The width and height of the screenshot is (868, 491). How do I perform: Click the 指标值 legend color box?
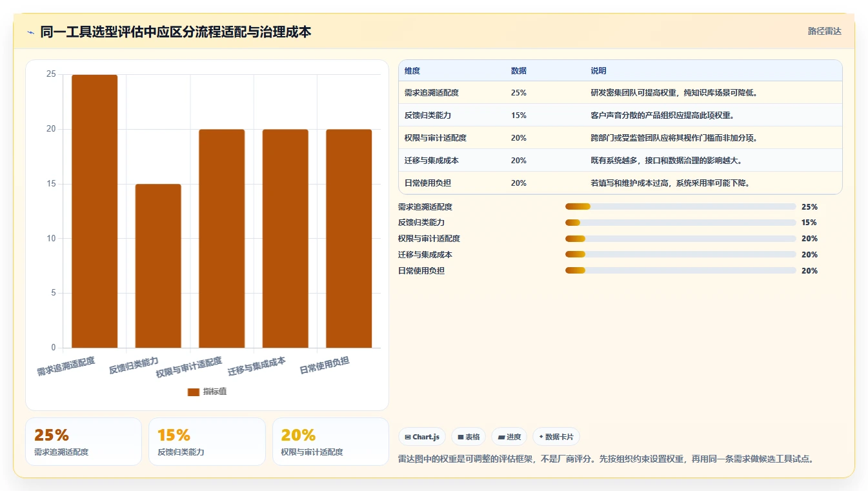(194, 392)
